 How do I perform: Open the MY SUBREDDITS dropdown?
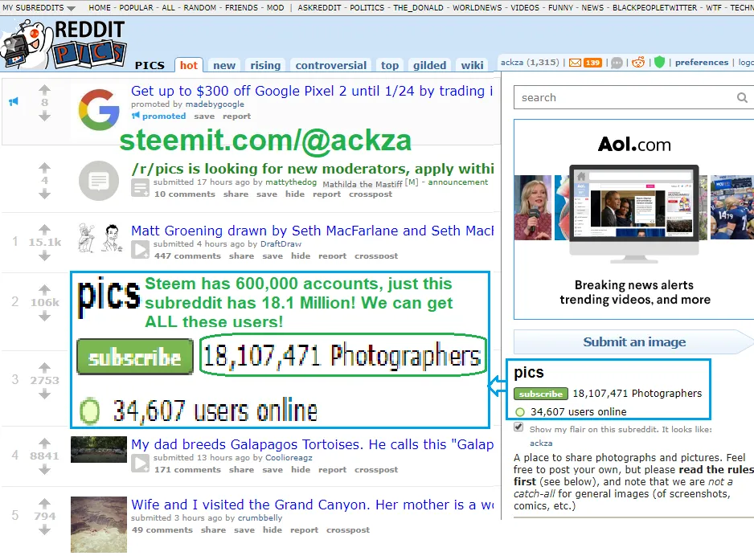click(x=39, y=8)
